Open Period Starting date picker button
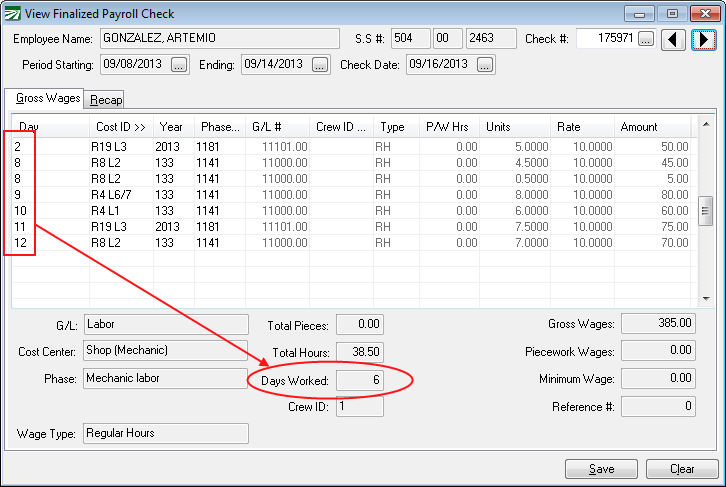This screenshot has height=487, width=726. click(179, 65)
